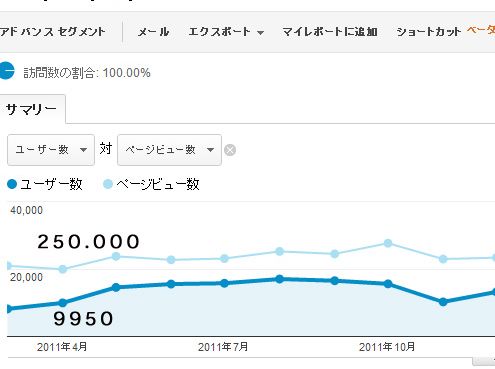Click the dark blue ユーザー数 legend dot
495x369 pixels.
12,184
